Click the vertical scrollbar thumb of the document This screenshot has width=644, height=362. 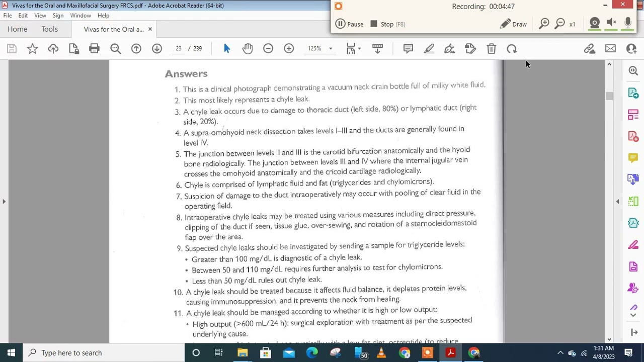pos(609,96)
